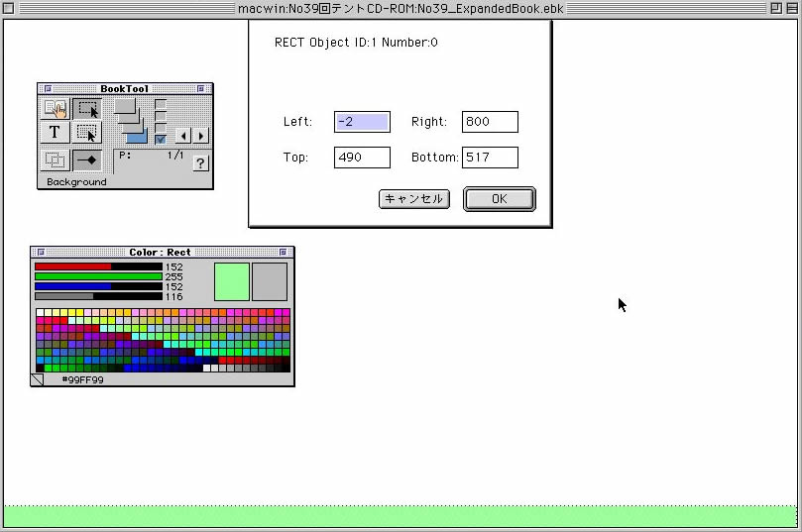Screen dimensions: 802x532
Task: Click the キャンセル button
Action: pos(414,199)
